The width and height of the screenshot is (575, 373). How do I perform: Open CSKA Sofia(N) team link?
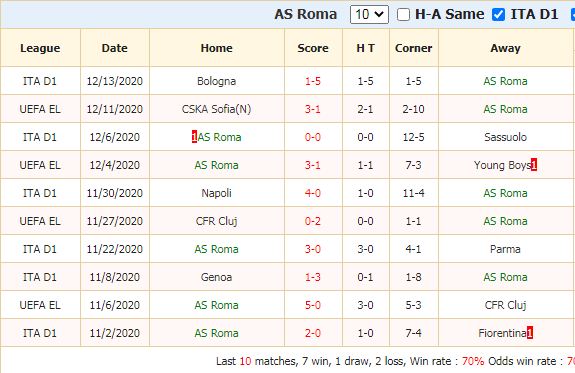[x=216, y=109]
